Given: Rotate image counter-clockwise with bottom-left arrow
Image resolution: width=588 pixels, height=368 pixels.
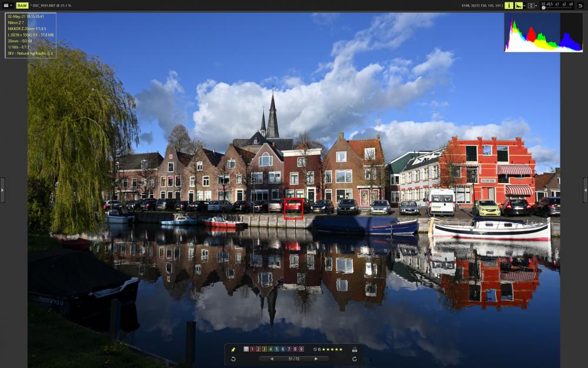Looking at the screenshot, I should (233, 359).
